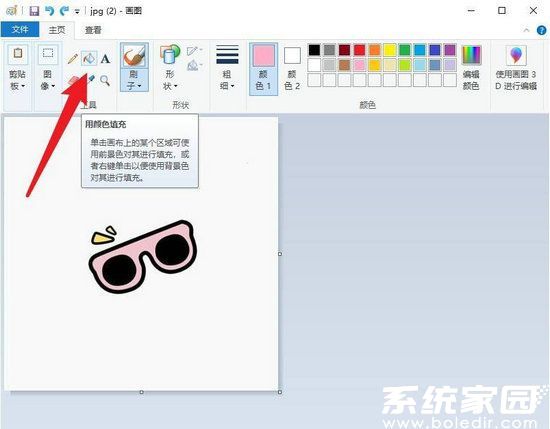Click the Save icon in quick access toolbar

34,11
